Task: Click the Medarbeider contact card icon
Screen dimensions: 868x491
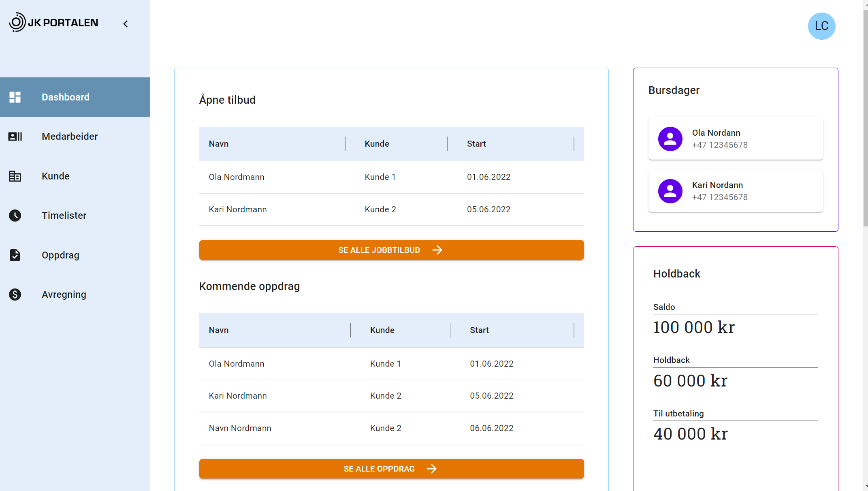Action: click(15, 137)
